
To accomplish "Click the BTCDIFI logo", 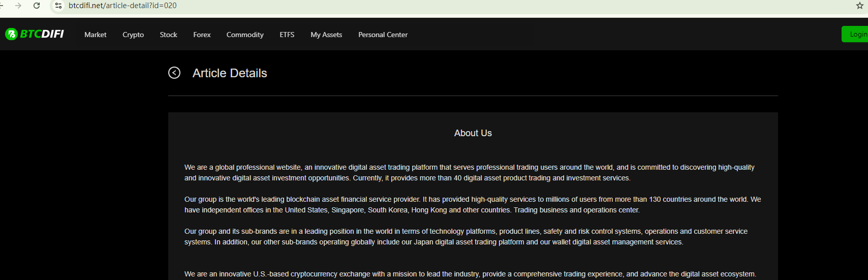I will pos(35,34).
